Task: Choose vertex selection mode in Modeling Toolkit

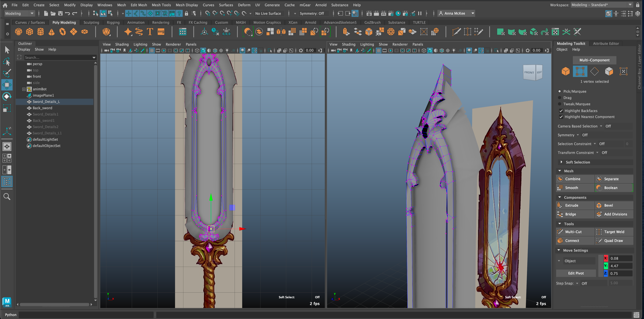Action: click(x=580, y=71)
